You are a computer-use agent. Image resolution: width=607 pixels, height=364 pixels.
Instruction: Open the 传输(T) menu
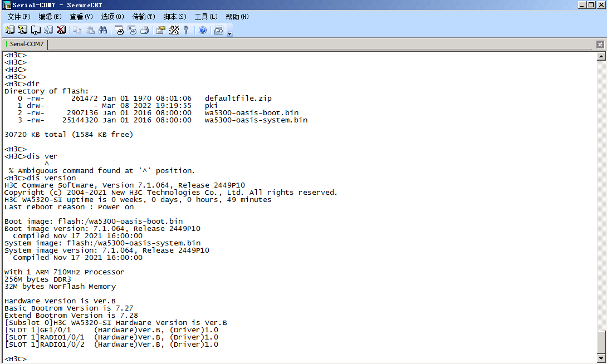click(144, 17)
